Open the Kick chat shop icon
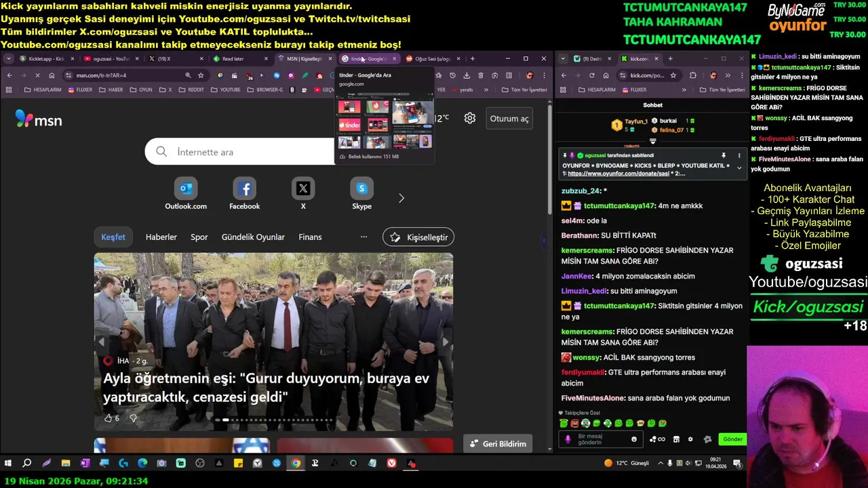Viewport: 868px width, 488px height. (676, 439)
